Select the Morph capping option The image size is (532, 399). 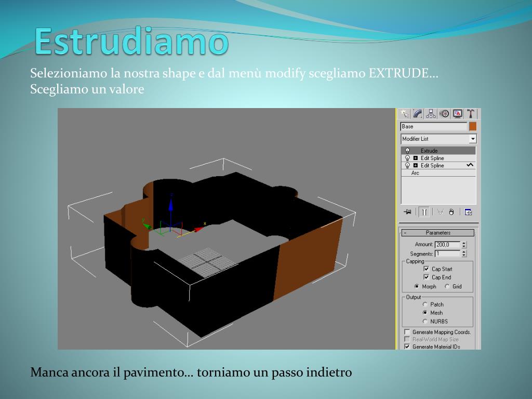pos(417,286)
